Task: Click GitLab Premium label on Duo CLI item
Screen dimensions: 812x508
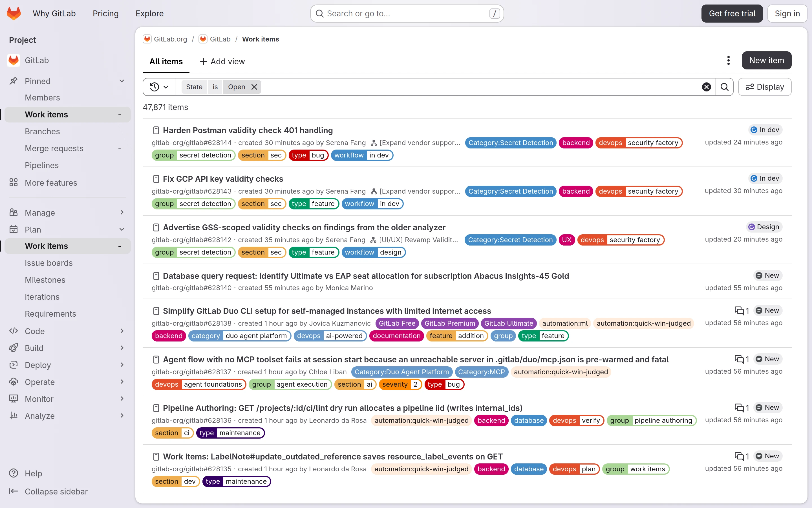Action: pyautogui.click(x=450, y=323)
